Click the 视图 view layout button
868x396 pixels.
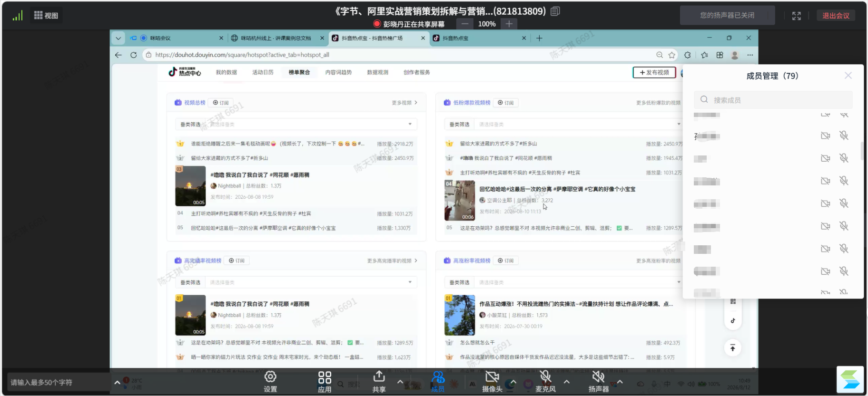tap(46, 16)
